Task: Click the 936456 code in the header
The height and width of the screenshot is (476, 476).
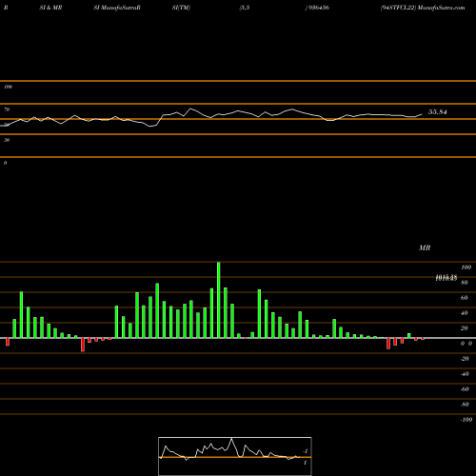Action: tap(318, 8)
